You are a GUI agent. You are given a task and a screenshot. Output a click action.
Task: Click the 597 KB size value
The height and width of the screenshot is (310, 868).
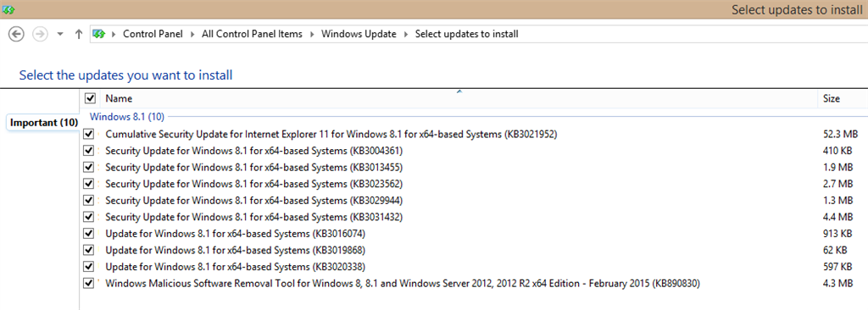tap(837, 266)
